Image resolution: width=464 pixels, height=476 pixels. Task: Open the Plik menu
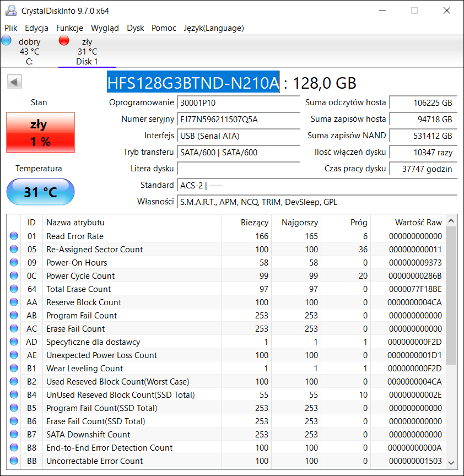click(x=11, y=28)
